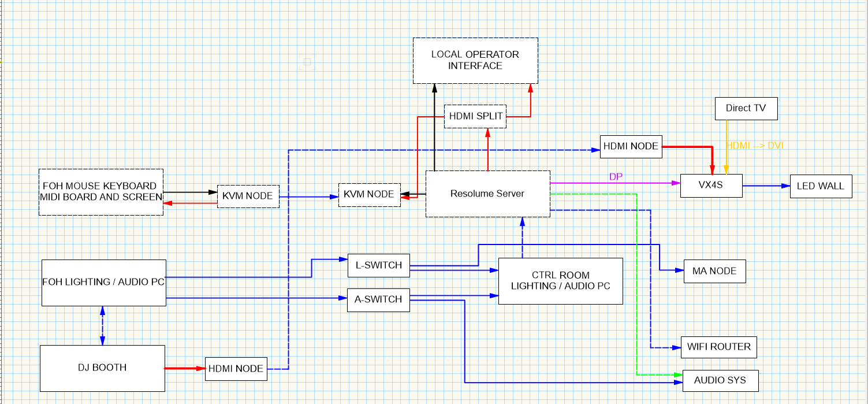Select the WIFI ROUTER block

tap(719, 347)
